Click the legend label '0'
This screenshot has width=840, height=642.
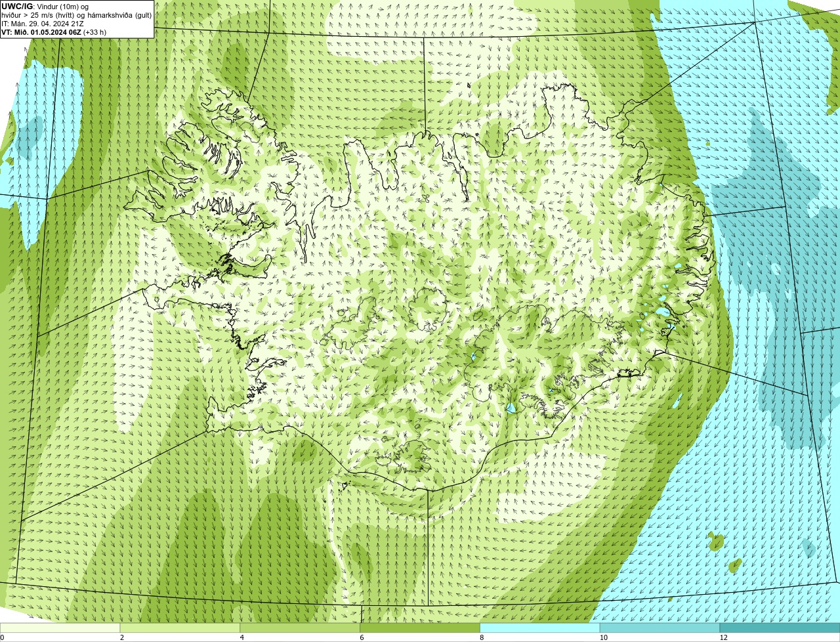pyautogui.click(x=2, y=637)
